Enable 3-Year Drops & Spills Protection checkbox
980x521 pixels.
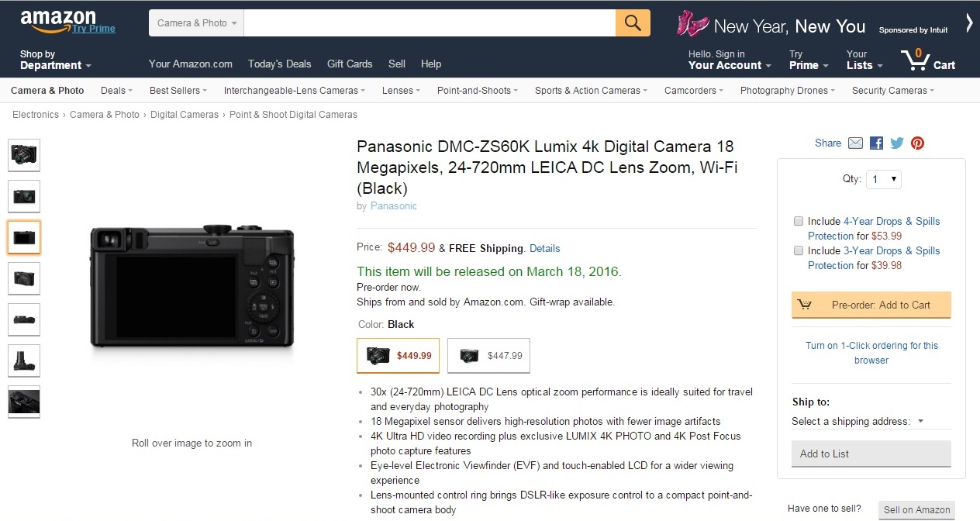point(799,250)
